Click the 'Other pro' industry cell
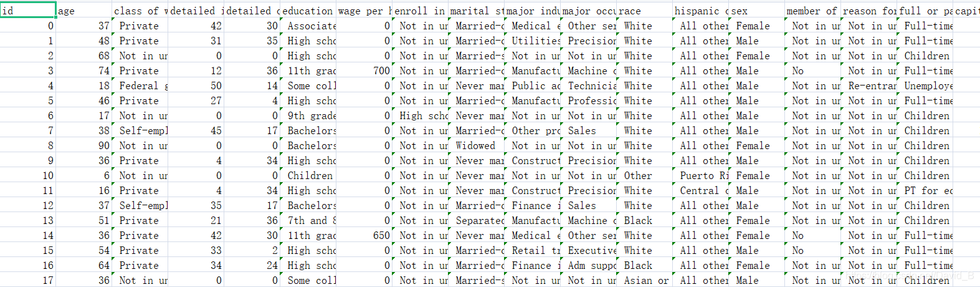The image size is (980, 287). (x=533, y=130)
